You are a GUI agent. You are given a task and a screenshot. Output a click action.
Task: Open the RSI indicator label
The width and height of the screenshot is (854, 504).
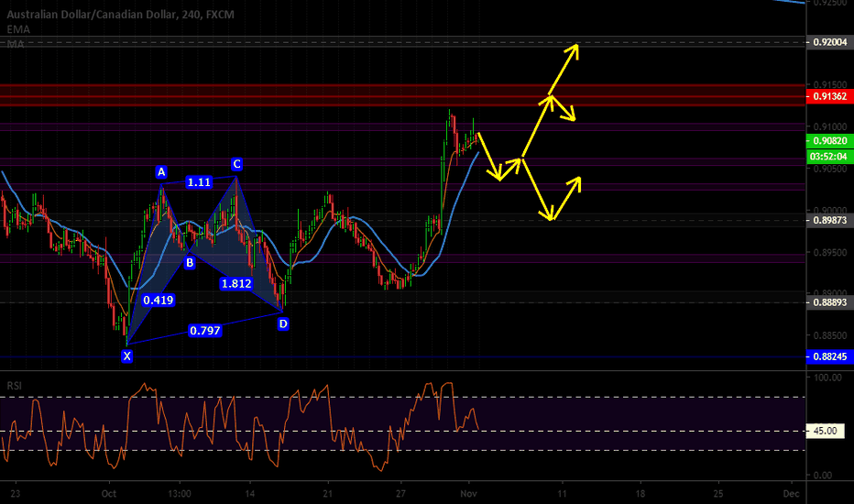[x=14, y=386]
